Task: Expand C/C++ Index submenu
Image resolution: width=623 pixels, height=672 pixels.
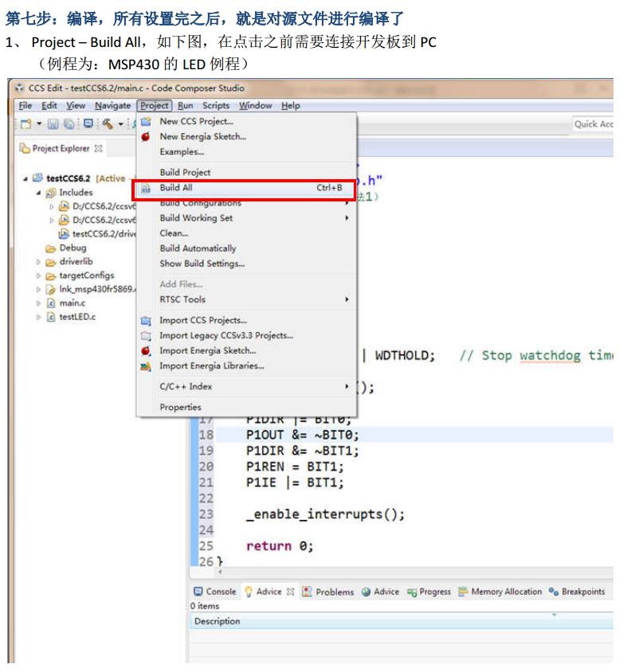Action: 247,386
